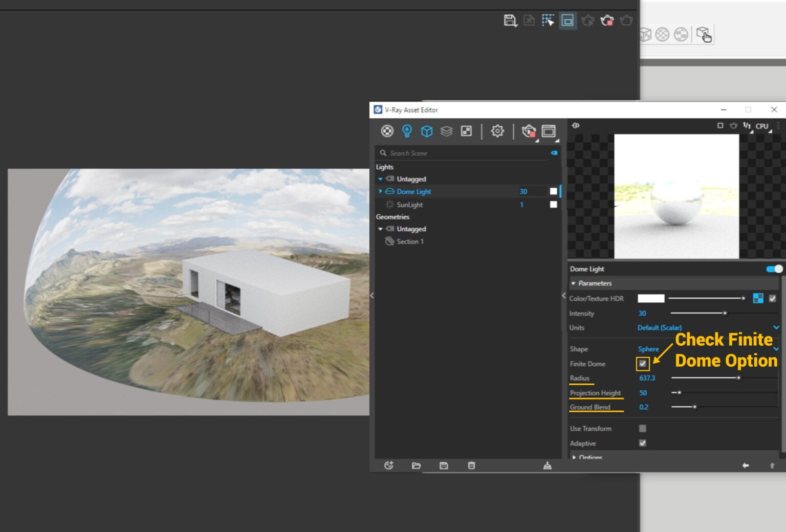Delete the selected asset via trash icon
786x532 pixels.
click(471, 465)
